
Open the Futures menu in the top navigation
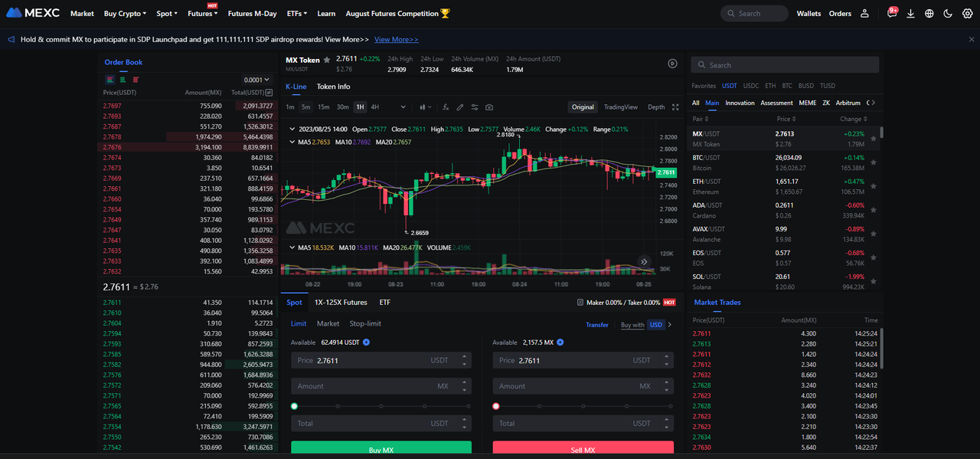point(202,14)
